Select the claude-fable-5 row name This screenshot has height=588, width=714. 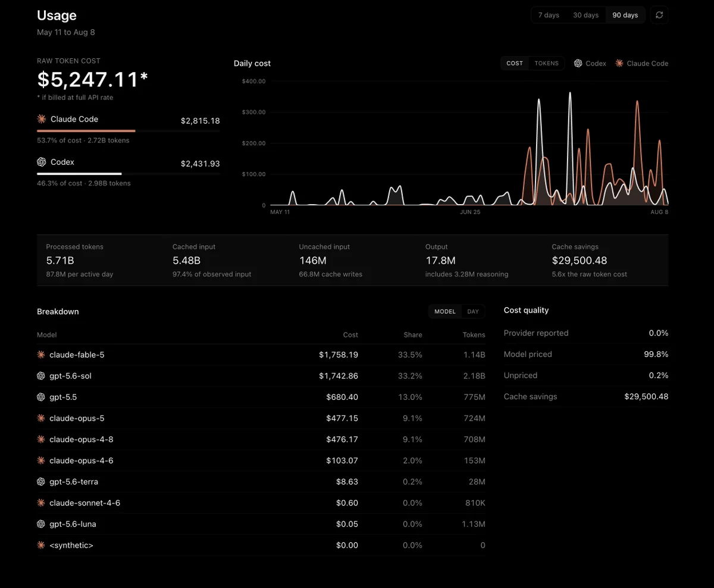(x=77, y=355)
